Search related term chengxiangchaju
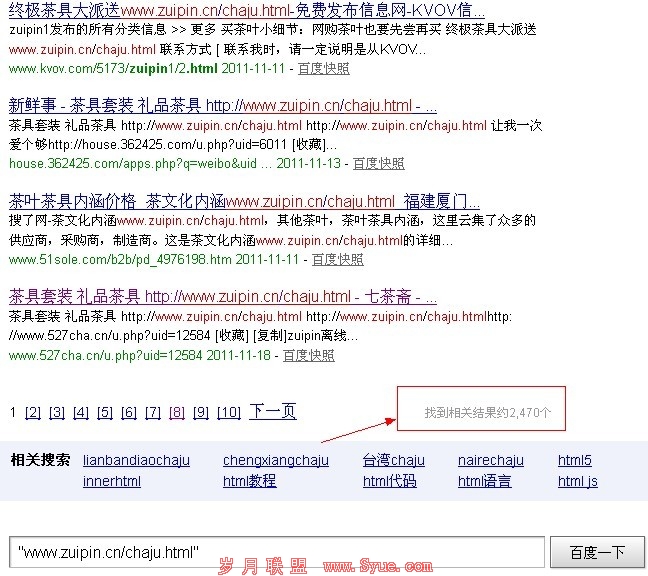This screenshot has height=576, width=648. pos(276,460)
